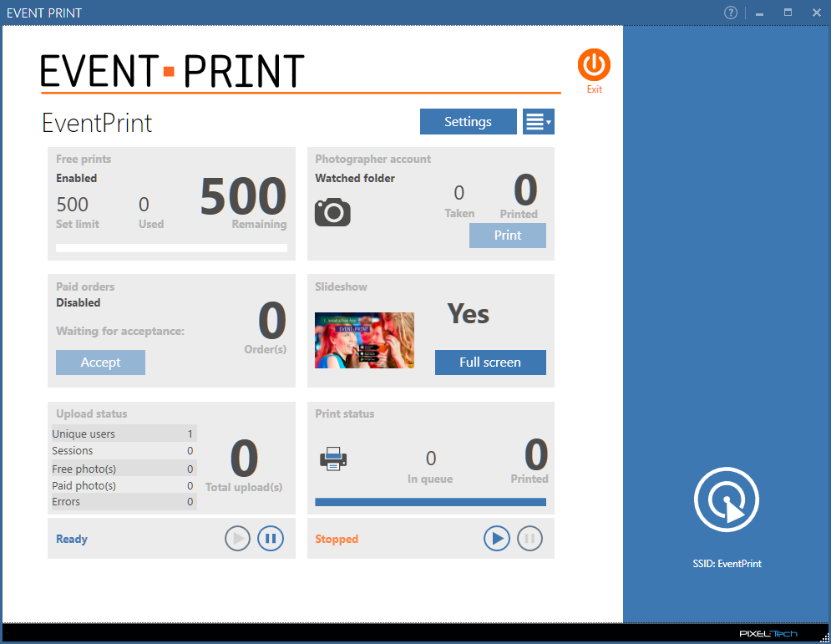This screenshot has height=644, width=831.
Task: Click the SSID: EventPrint label
Action: (727, 564)
